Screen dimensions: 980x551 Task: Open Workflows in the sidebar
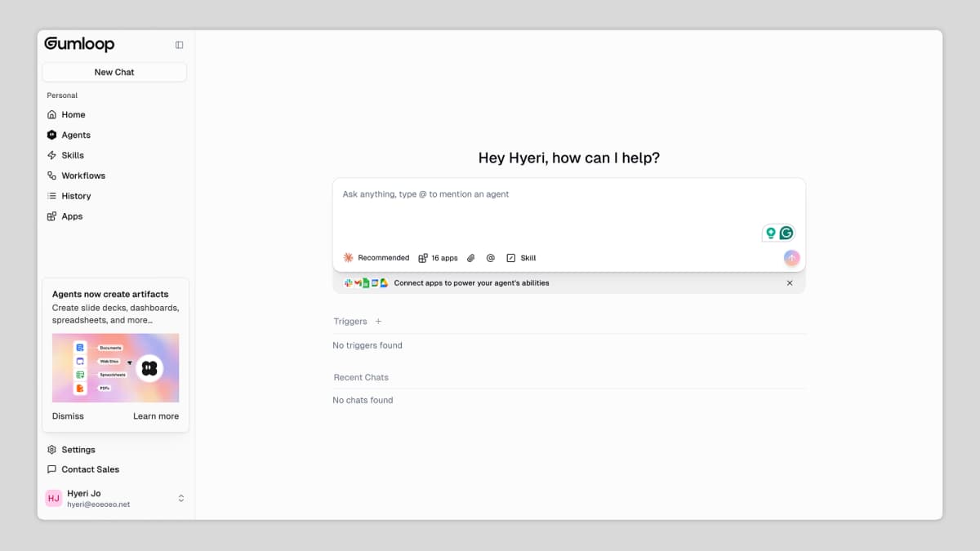coord(76,176)
